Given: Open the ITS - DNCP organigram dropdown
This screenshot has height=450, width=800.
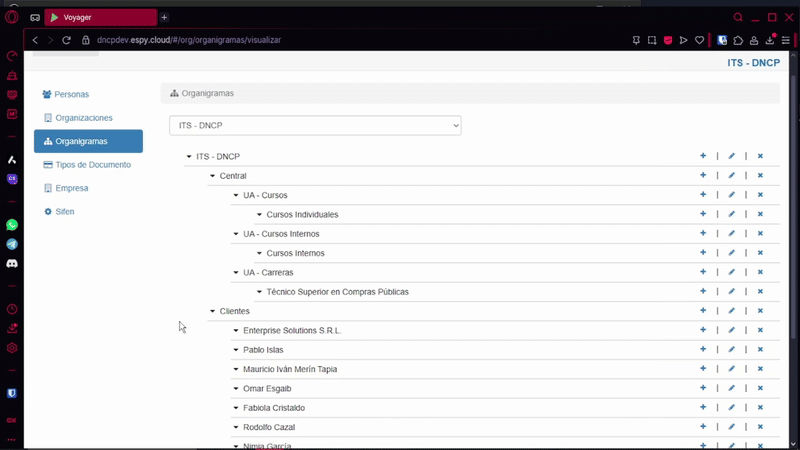Looking at the screenshot, I should pyautogui.click(x=315, y=125).
